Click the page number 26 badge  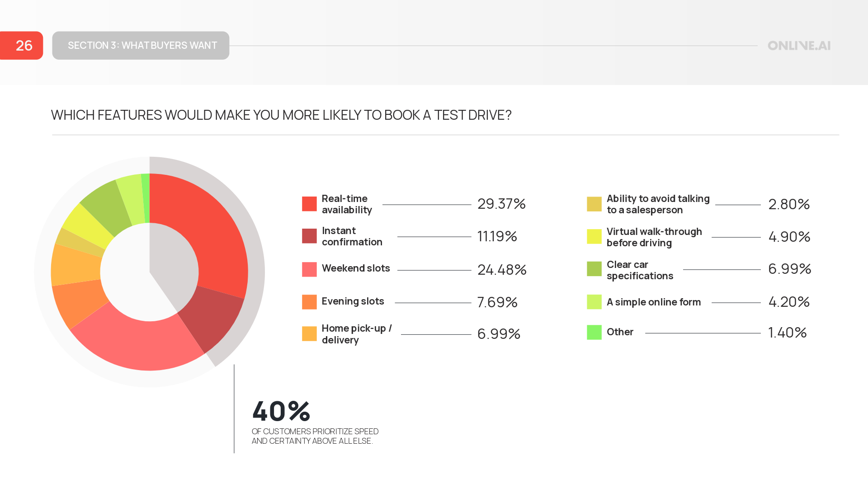pyautogui.click(x=22, y=46)
